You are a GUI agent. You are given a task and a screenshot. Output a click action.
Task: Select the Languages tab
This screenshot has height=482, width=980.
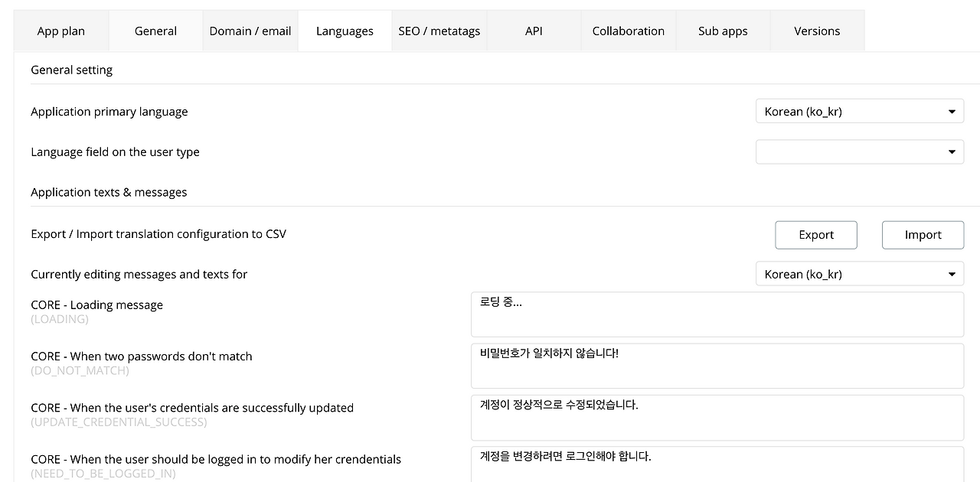pos(345,31)
